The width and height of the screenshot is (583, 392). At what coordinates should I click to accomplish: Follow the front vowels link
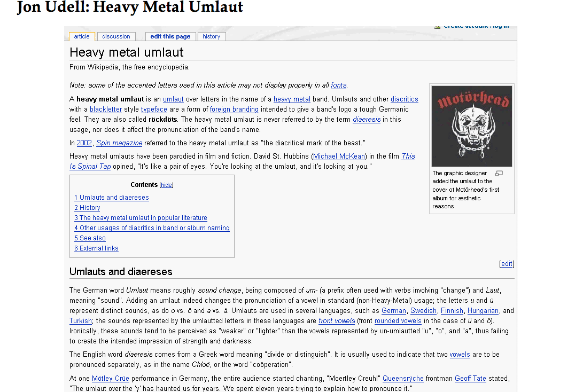(x=337, y=321)
